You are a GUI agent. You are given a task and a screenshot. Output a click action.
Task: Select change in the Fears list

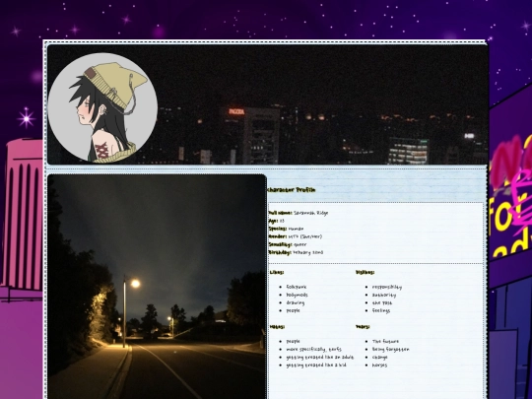pyautogui.click(x=380, y=357)
